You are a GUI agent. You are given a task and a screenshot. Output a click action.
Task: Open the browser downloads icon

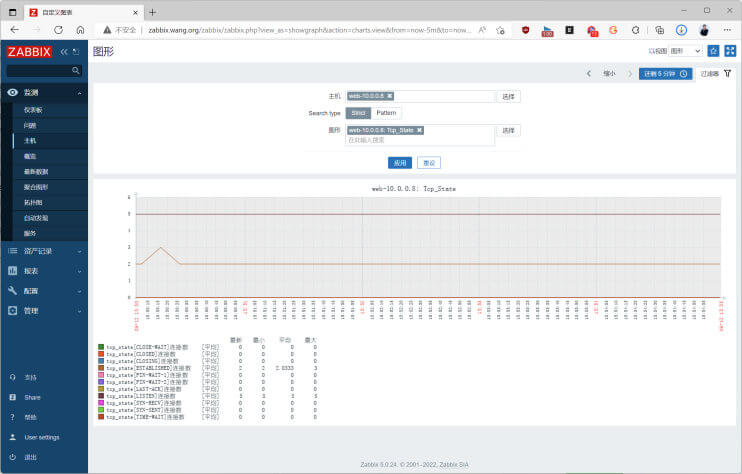(681, 30)
